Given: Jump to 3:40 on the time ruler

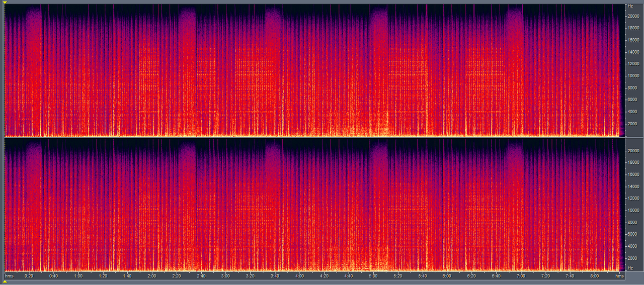Looking at the screenshot, I should coord(275,276).
